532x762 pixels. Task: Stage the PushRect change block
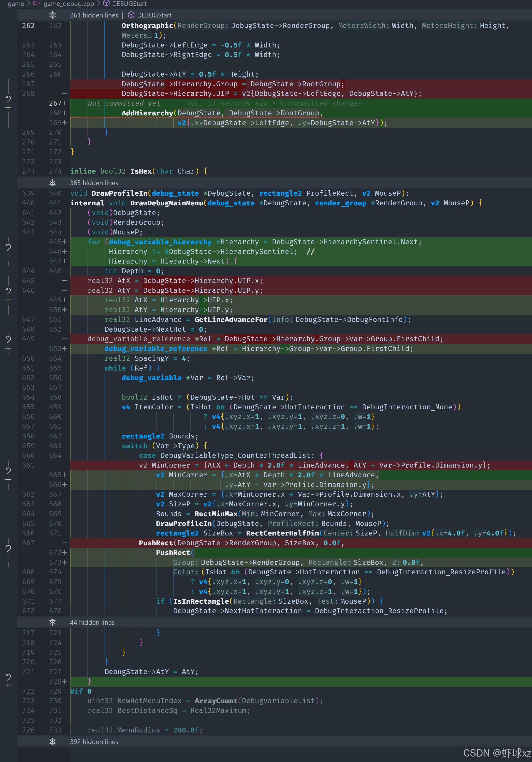point(8,557)
